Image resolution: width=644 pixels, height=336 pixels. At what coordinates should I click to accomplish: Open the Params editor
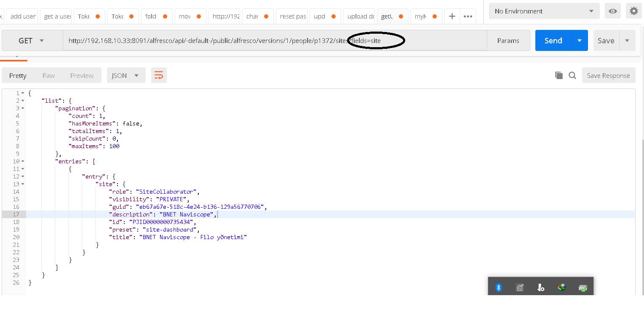pos(508,40)
